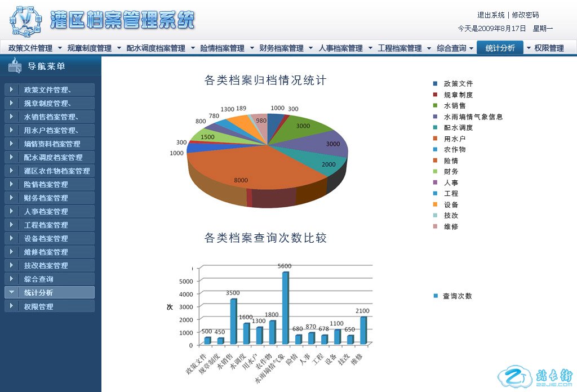Image resolution: width=577 pixels, height=392 pixels.
Task: Click the 维修 pink legend marker
Action: tap(435, 226)
